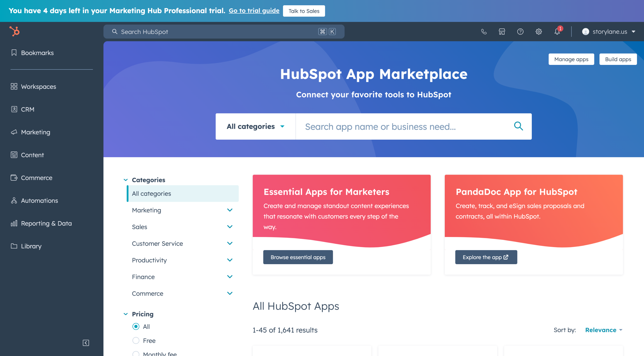Screen dimensions: 644x356
Task: Focus the Search HubSpot field
Action: [224, 32]
